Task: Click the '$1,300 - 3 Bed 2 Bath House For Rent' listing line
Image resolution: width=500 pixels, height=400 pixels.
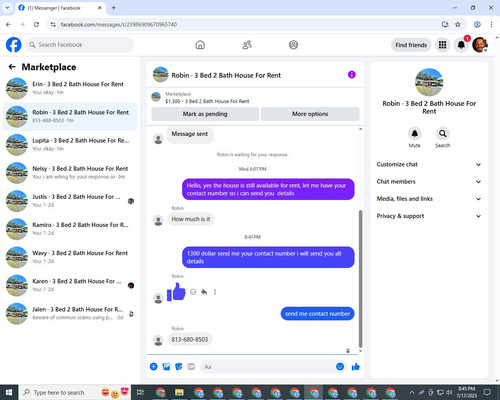Action: 207,101
